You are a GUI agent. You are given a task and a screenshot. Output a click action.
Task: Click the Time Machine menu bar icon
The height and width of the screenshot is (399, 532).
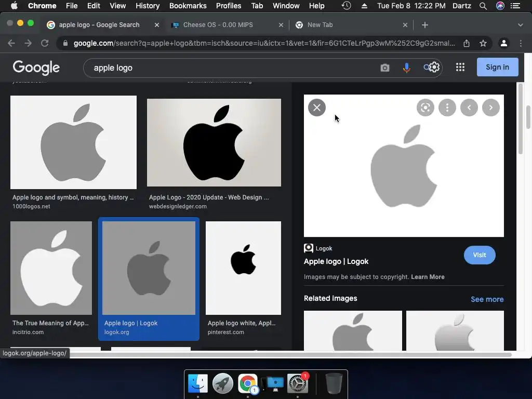(346, 6)
